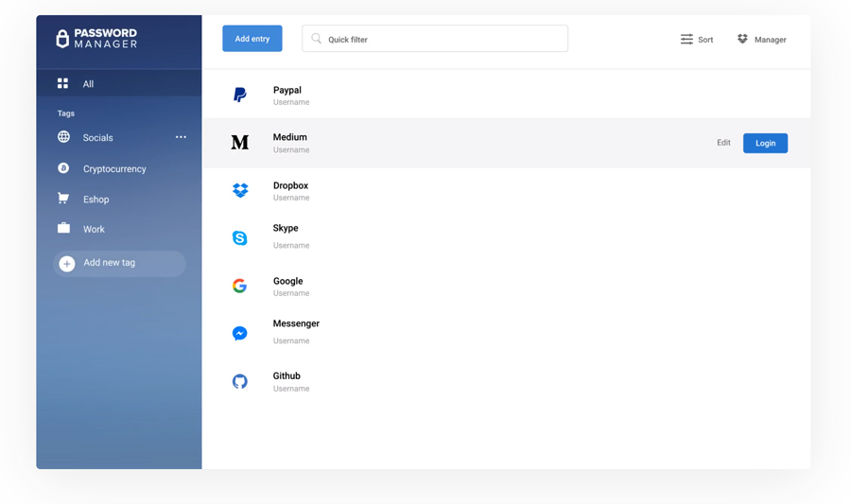Click the Skype logo icon
This screenshot has height=504, width=851.
(x=240, y=237)
